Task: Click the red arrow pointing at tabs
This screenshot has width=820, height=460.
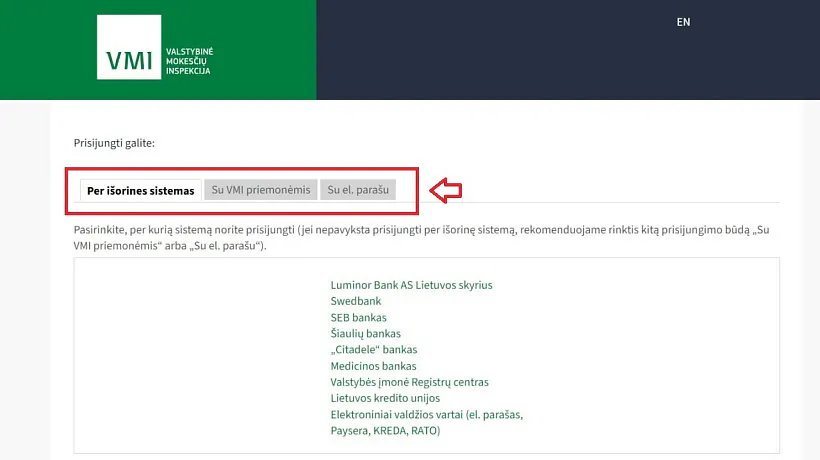Action: click(445, 189)
